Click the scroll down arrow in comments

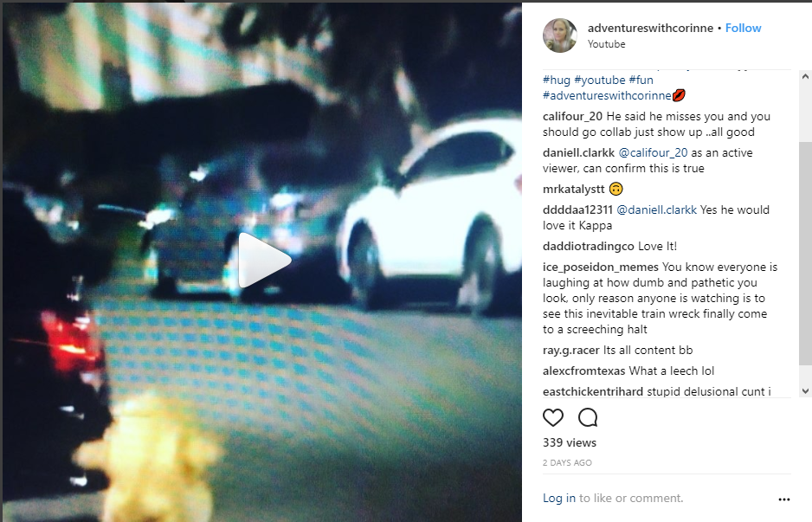coord(805,391)
